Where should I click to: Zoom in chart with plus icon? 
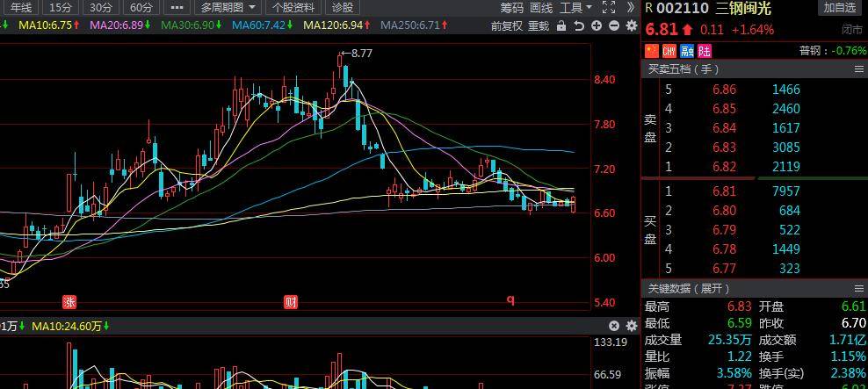[x=597, y=25]
